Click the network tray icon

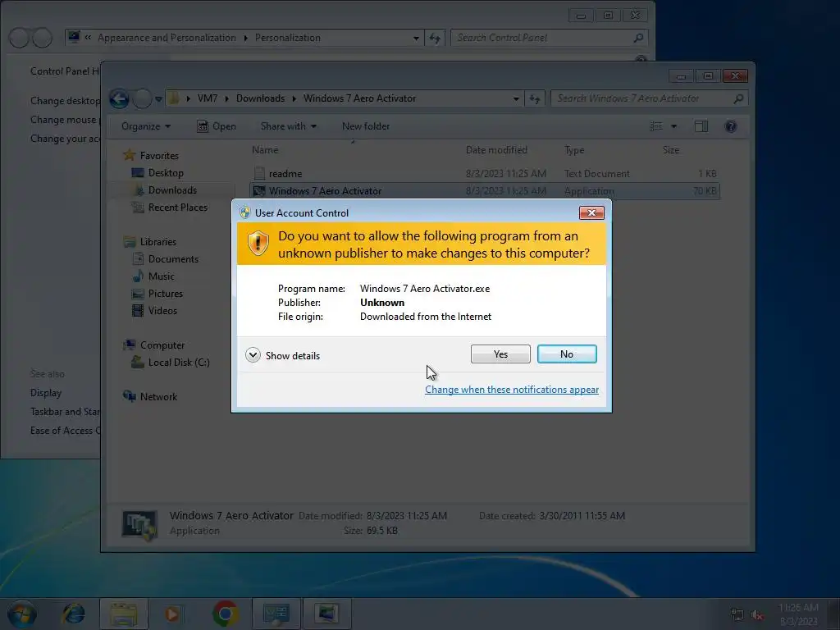tap(737, 614)
